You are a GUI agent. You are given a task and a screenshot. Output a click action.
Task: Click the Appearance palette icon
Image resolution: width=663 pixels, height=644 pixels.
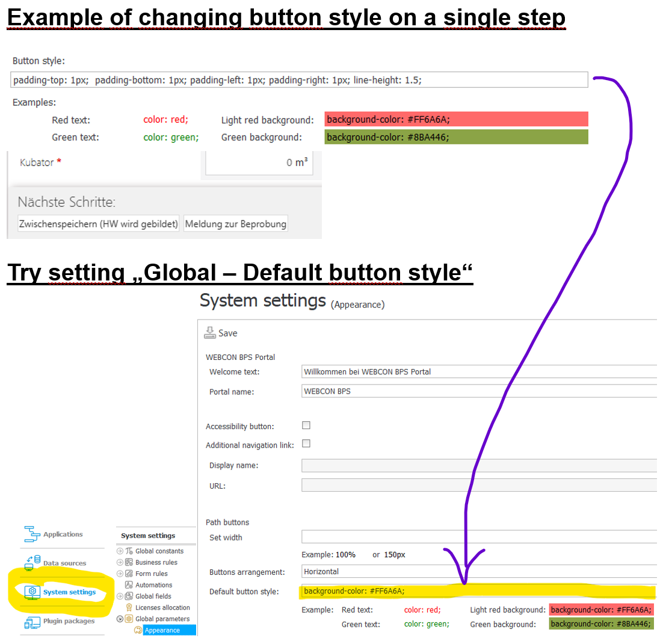[138, 630]
